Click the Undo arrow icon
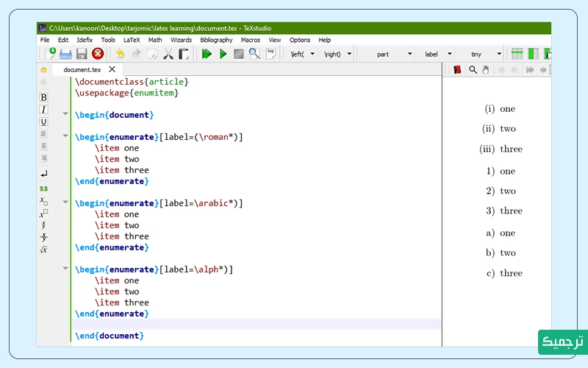The width and height of the screenshot is (588, 368). tap(120, 54)
